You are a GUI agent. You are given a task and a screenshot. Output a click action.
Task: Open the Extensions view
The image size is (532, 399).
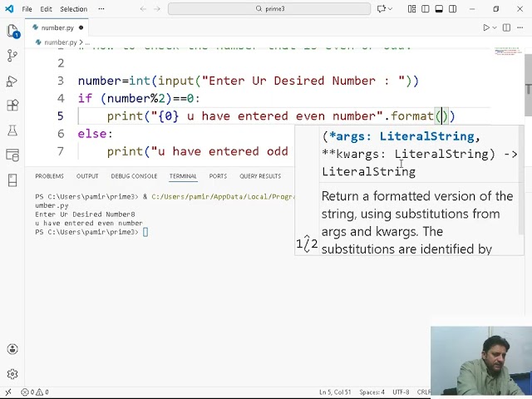coord(12,106)
